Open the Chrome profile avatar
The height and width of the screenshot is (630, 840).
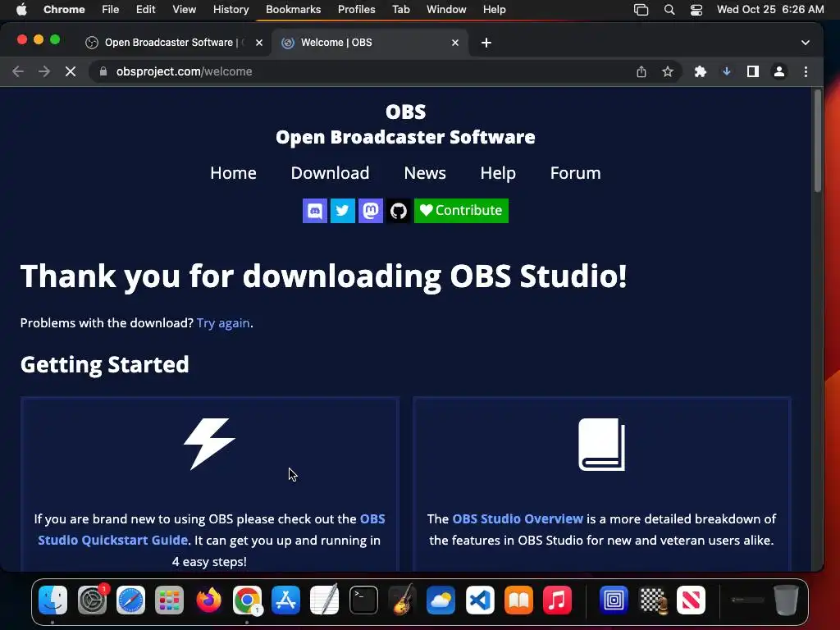click(x=779, y=71)
